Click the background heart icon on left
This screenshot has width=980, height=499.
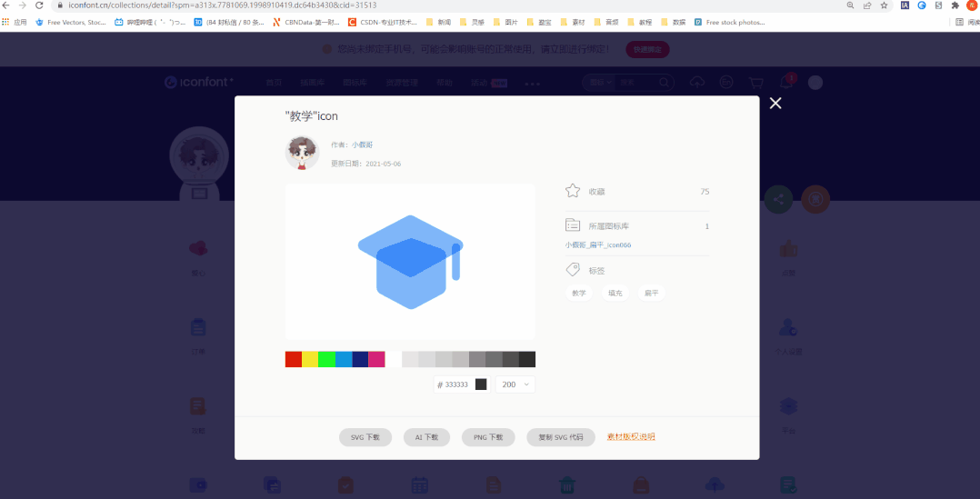[198, 248]
